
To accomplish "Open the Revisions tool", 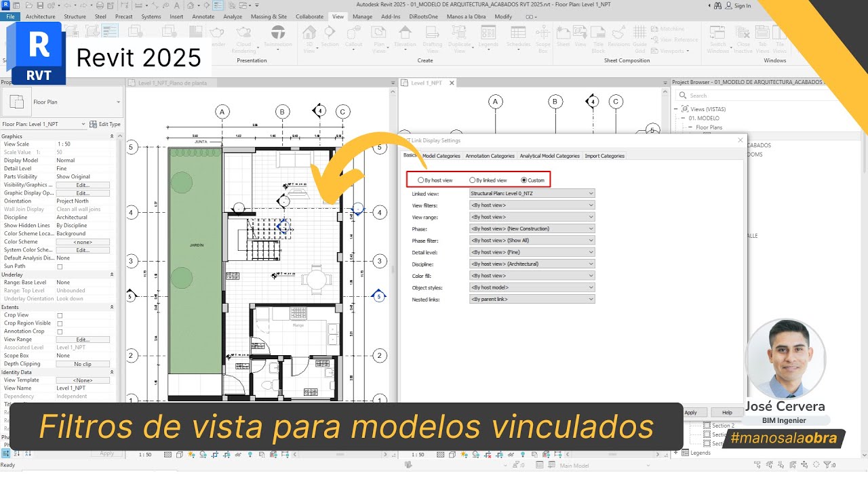I will point(618,37).
